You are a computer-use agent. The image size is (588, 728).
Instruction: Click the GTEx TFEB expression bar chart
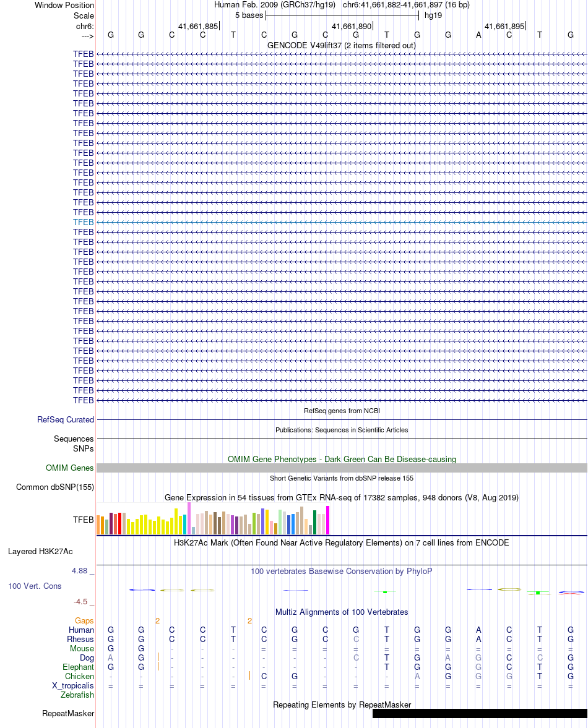(x=213, y=518)
